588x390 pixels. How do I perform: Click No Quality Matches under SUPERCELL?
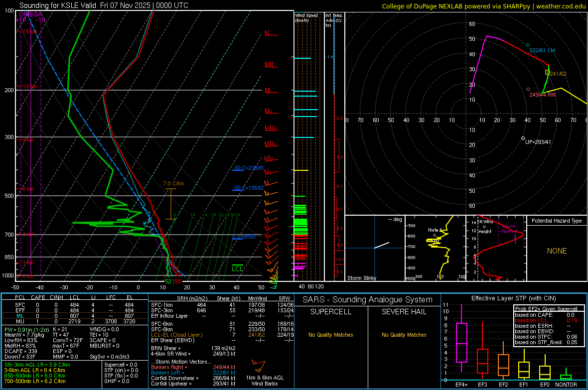coord(331,335)
